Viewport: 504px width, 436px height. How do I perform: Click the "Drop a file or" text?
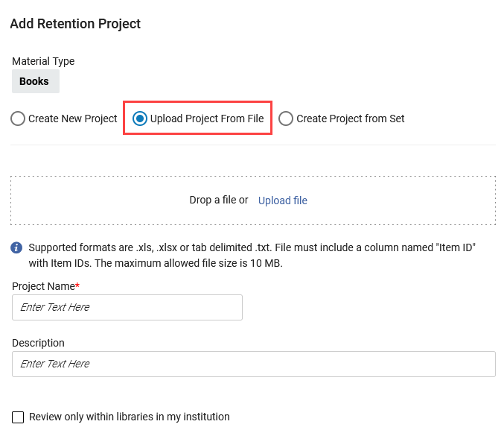coord(219,200)
